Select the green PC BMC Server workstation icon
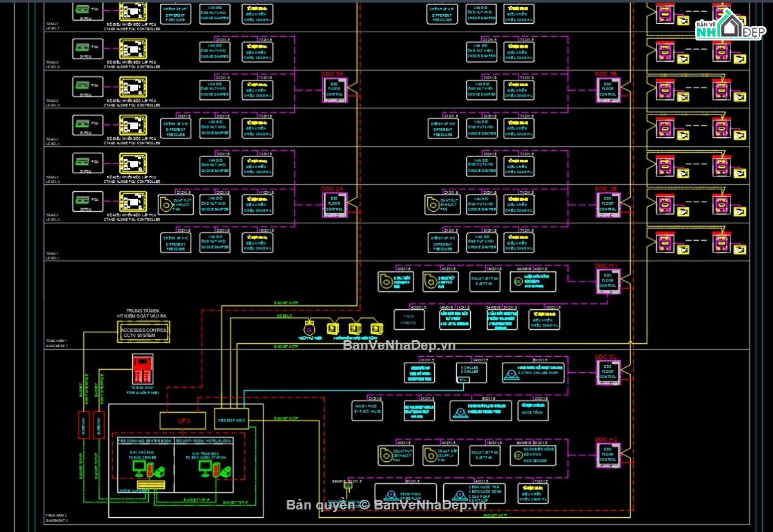Screen dimensions: 773x532 (139, 468)
